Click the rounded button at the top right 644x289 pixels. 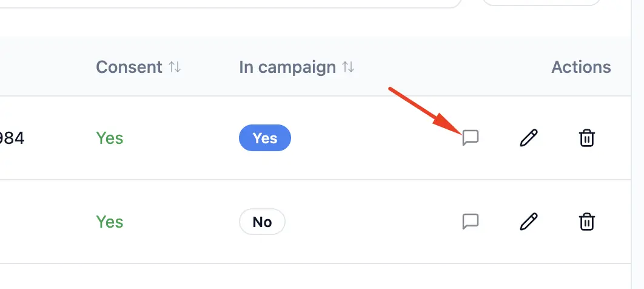(x=542, y=2)
